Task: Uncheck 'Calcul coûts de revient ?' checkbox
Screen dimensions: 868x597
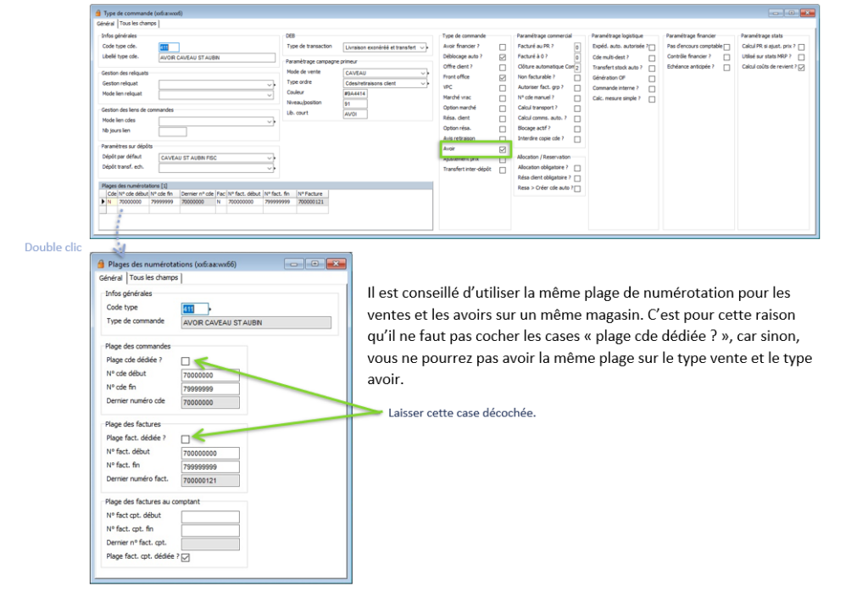Action: pyautogui.click(x=801, y=66)
